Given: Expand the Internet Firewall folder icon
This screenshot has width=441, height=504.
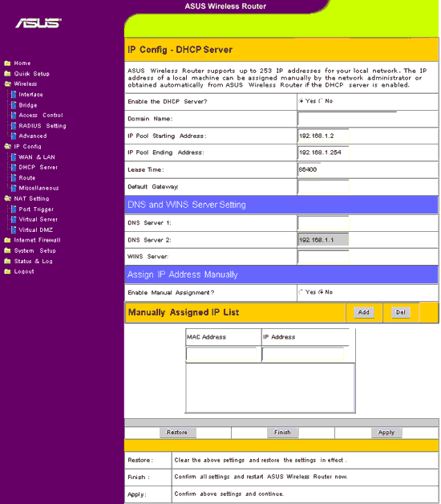Looking at the screenshot, I should pyautogui.click(x=7, y=240).
